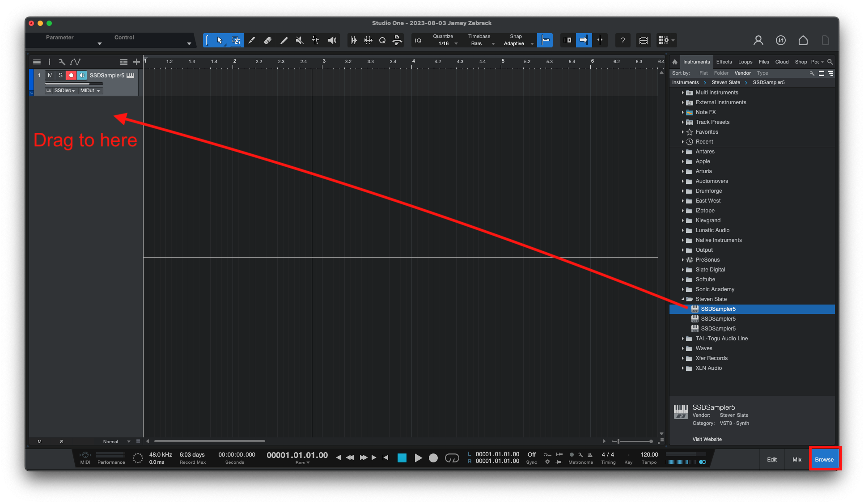Open the user account icon
The height and width of the screenshot is (504, 864).
pos(758,40)
